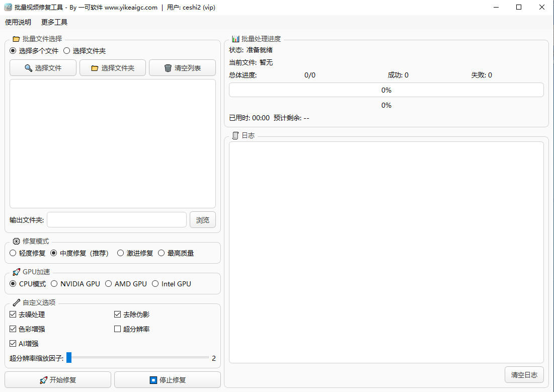The width and height of the screenshot is (554, 392).
Task: Open the 使用说明 menu
Action: coord(18,22)
